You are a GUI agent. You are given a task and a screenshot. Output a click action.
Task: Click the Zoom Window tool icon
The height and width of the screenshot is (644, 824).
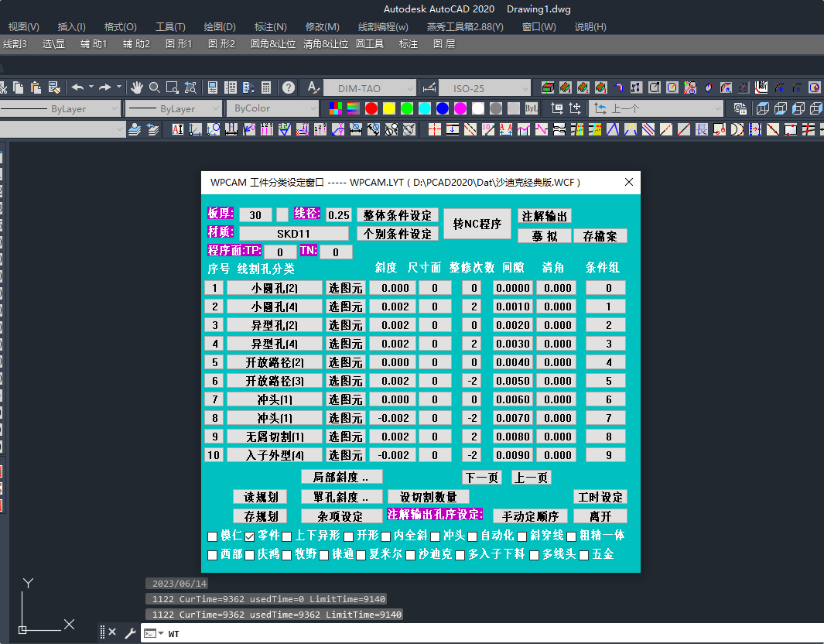point(173,87)
